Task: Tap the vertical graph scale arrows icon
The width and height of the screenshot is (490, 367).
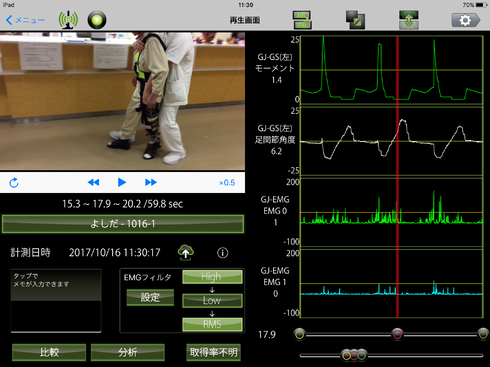Action: pyautogui.click(x=409, y=20)
